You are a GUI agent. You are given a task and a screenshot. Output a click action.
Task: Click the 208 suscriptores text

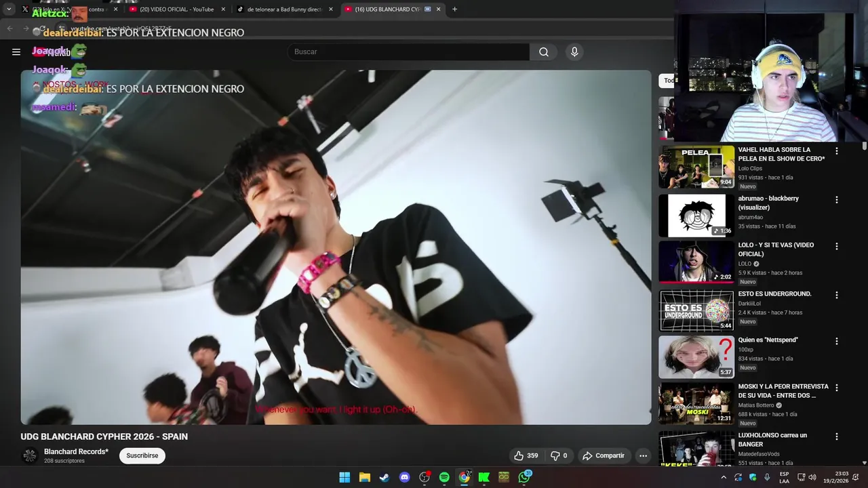pyautogui.click(x=64, y=461)
